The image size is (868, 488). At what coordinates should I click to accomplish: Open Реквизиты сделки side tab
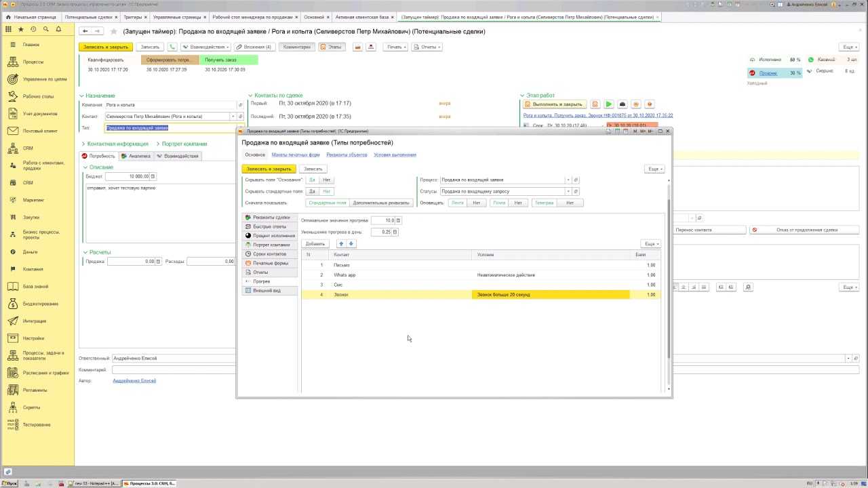tap(271, 218)
